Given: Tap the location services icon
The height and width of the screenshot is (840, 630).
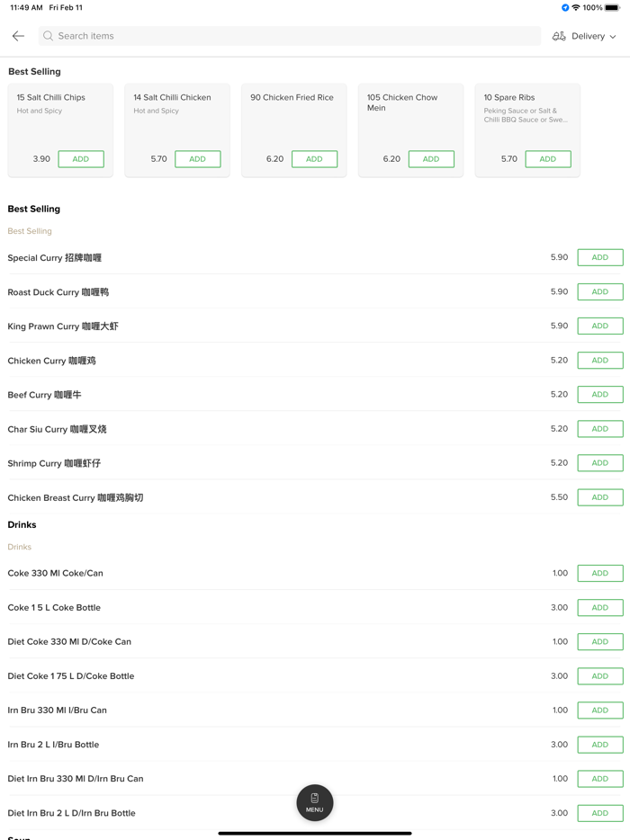Looking at the screenshot, I should point(565,8).
